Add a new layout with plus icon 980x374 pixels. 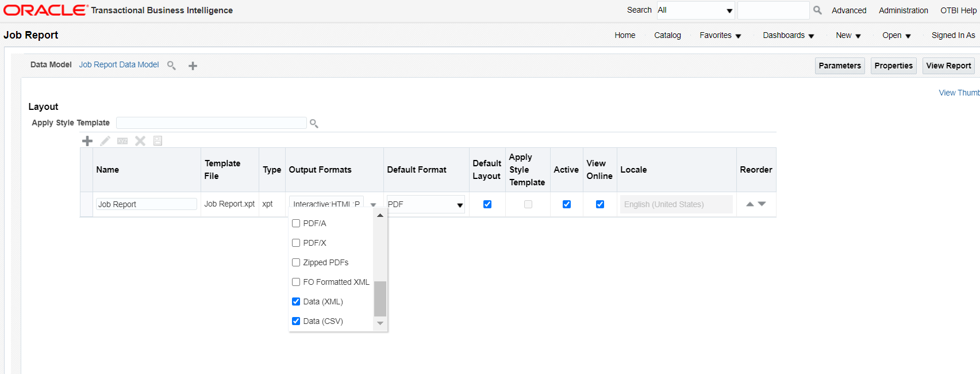[x=87, y=141]
